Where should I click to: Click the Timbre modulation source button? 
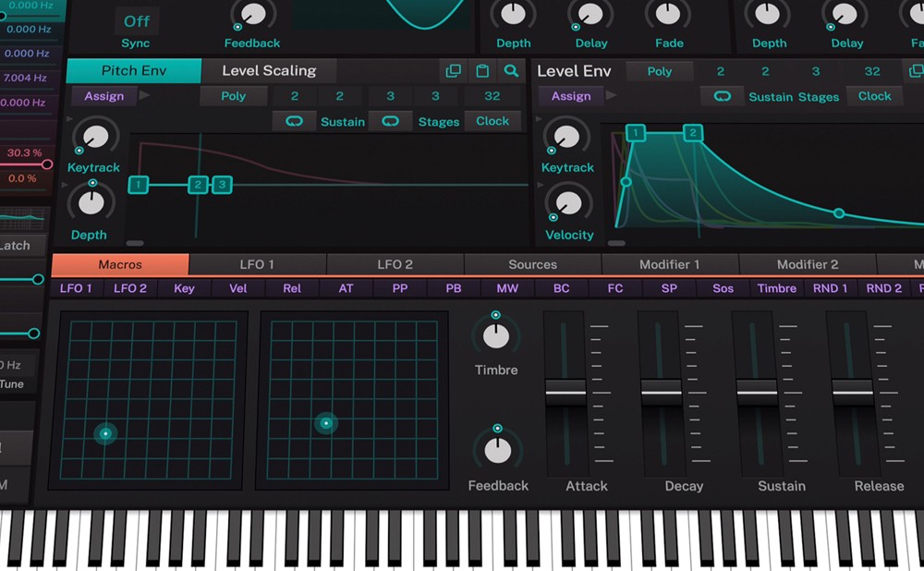click(x=776, y=288)
